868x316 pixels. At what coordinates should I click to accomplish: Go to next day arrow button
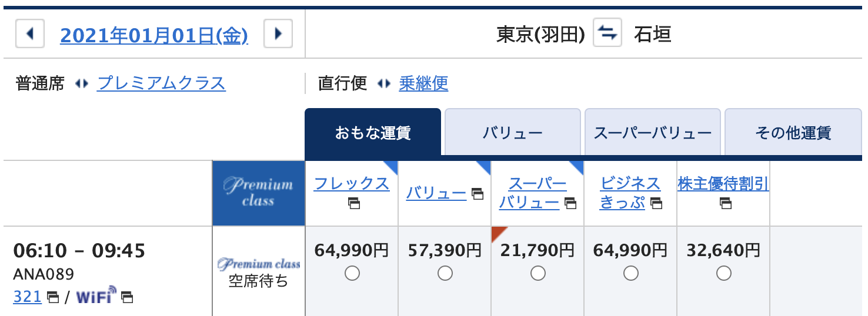click(x=278, y=34)
